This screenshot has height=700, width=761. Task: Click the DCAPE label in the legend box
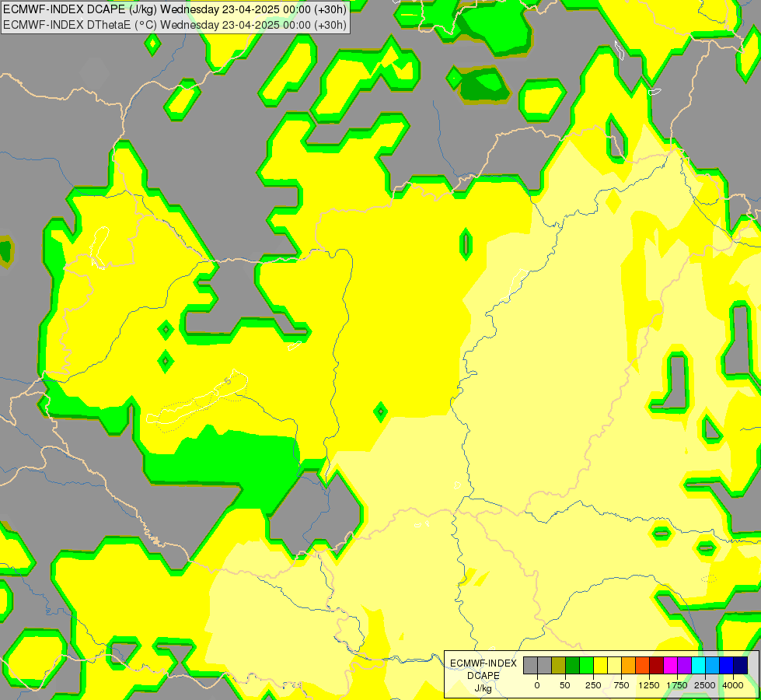point(483,676)
